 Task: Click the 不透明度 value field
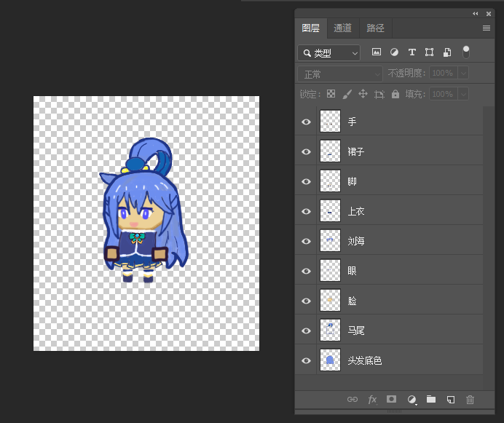pyautogui.click(x=444, y=73)
